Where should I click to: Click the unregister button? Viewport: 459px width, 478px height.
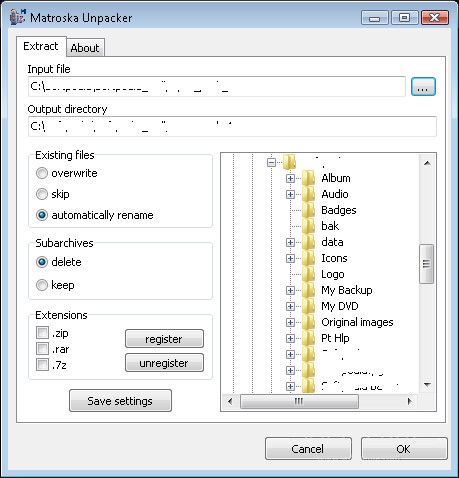[x=164, y=363]
